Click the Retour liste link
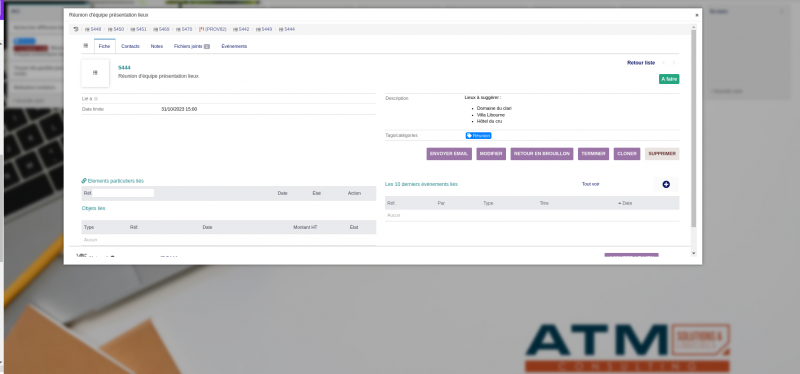Image resolution: width=800 pixels, height=374 pixels. tap(641, 63)
